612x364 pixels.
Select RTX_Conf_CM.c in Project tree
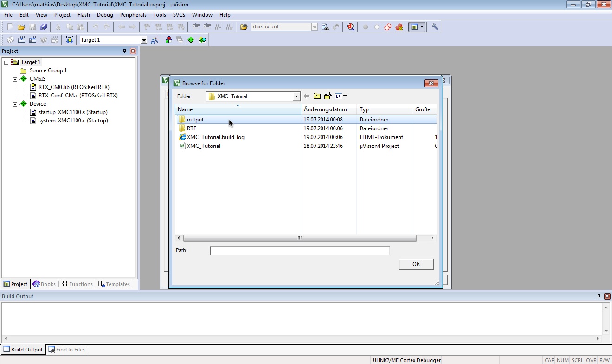point(78,96)
